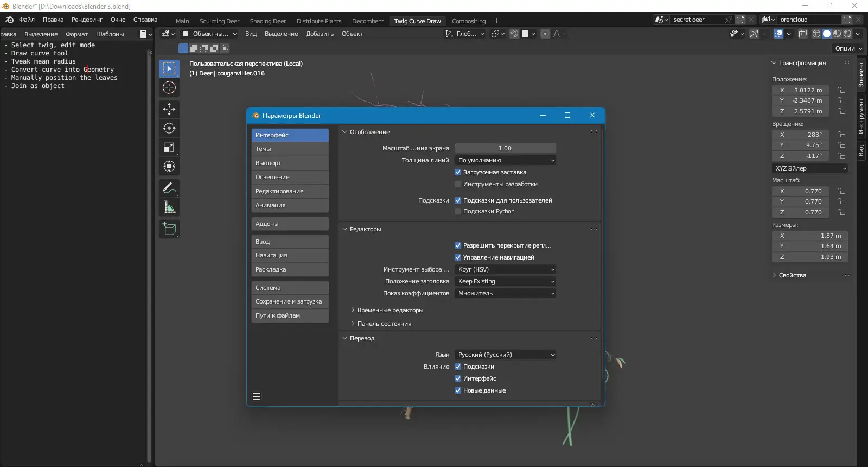The width and height of the screenshot is (868, 467).
Task: Pin the secret deer scene
Action: coord(729,20)
